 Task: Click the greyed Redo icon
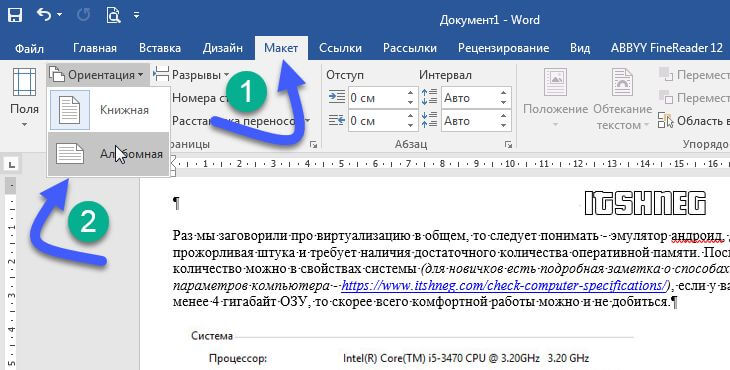(x=83, y=15)
